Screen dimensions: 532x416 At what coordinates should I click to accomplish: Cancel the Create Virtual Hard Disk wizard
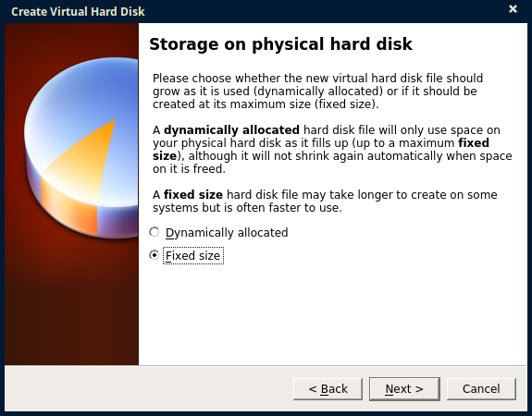[x=481, y=388]
